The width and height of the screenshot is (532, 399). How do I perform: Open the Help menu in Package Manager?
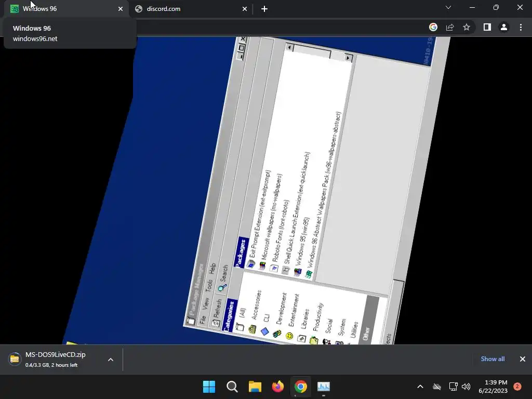212,269
